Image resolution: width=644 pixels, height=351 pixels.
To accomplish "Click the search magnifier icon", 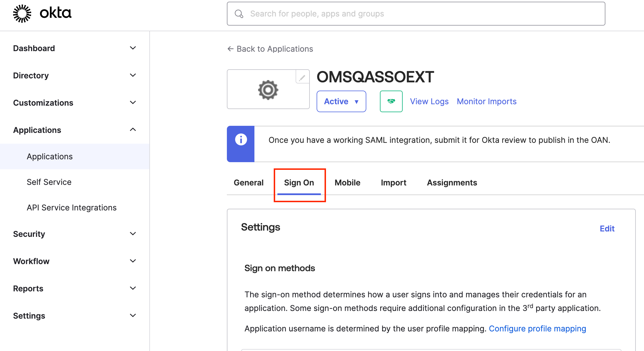I will pyautogui.click(x=239, y=14).
